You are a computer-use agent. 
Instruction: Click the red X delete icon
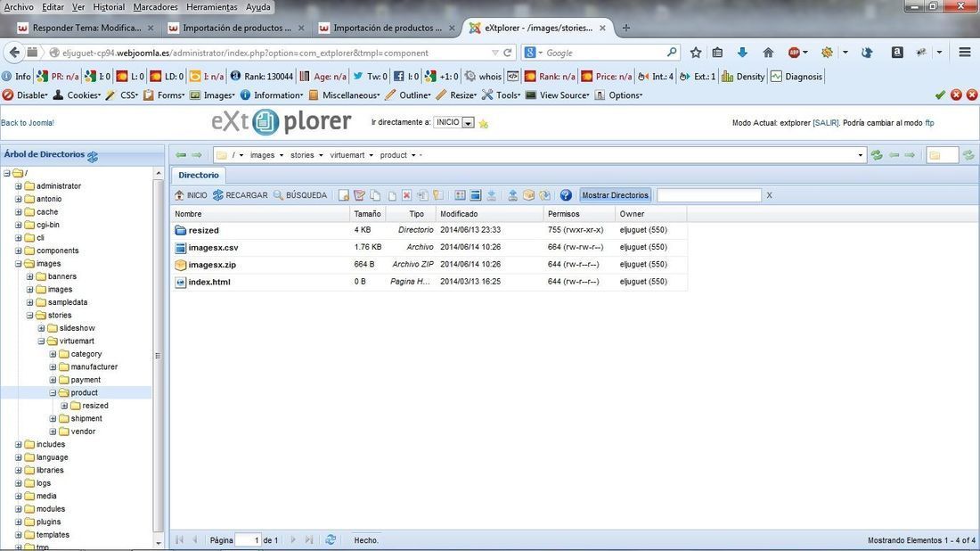(406, 195)
